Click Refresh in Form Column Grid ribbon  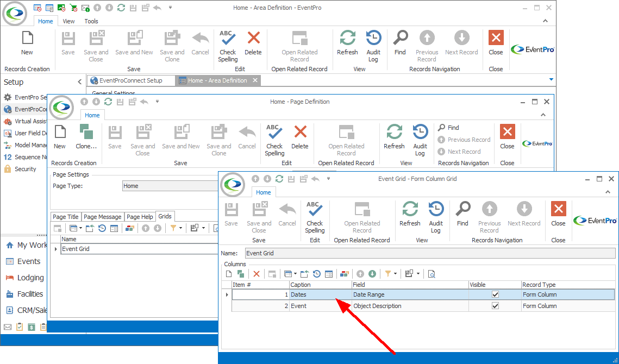click(x=410, y=215)
